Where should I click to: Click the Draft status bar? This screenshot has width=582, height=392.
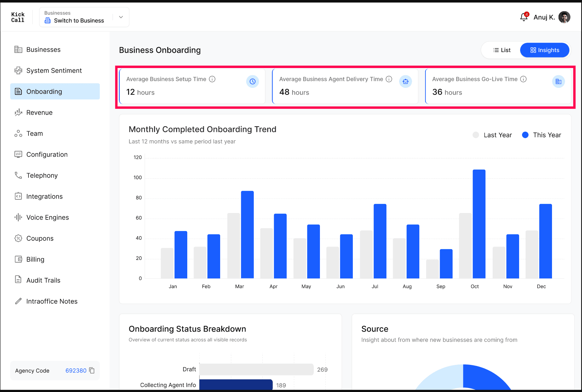point(256,370)
